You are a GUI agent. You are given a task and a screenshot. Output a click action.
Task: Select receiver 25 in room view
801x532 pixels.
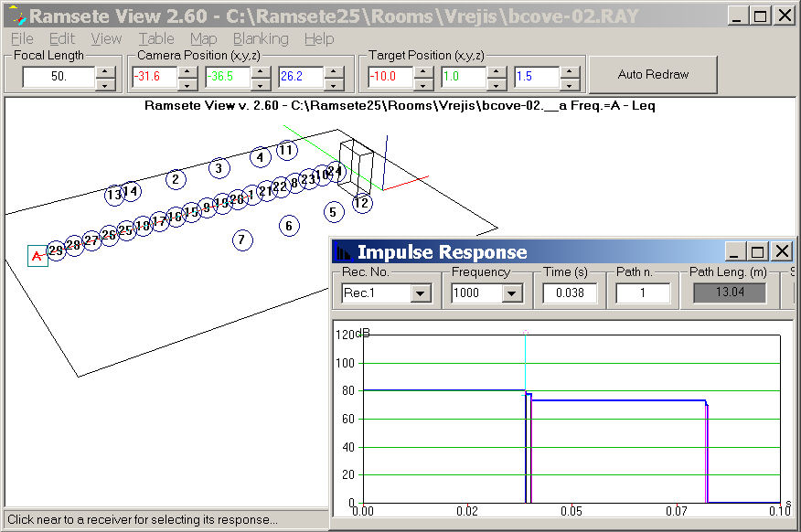click(125, 230)
